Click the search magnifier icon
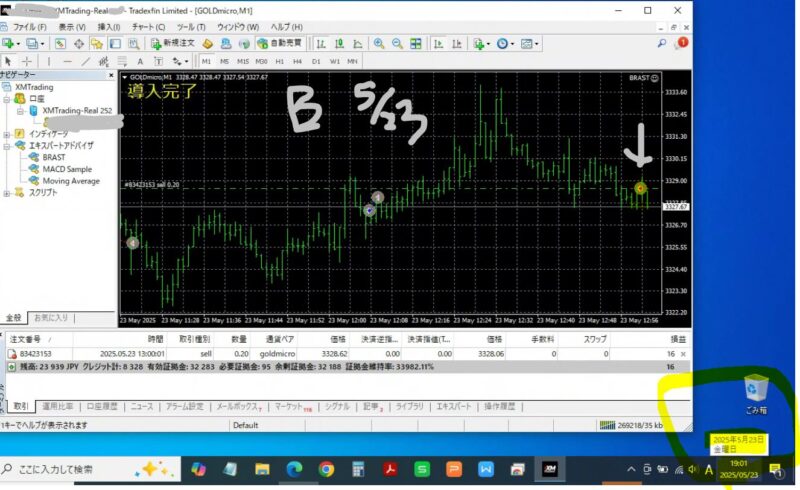The height and width of the screenshot is (490, 800). (x=662, y=44)
